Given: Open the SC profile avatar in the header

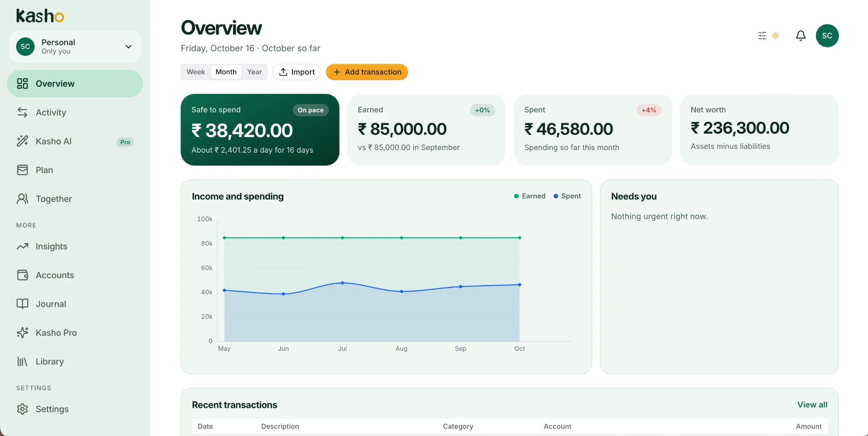Looking at the screenshot, I should 827,36.
